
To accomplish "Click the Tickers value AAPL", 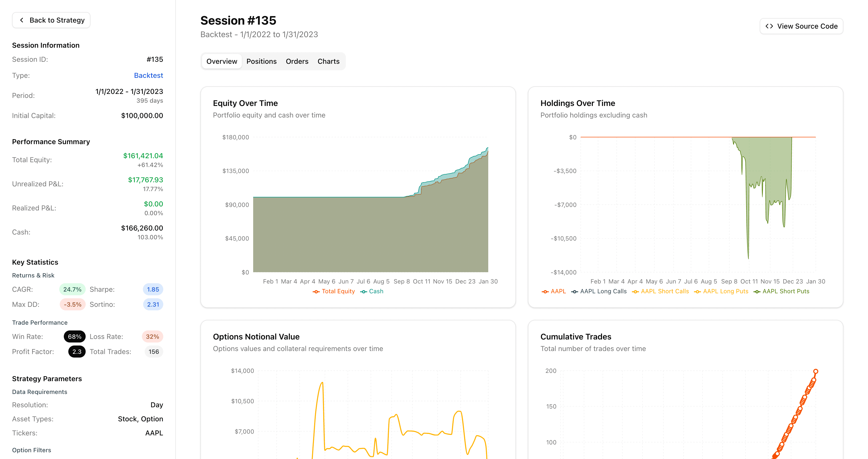I will point(154,433).
